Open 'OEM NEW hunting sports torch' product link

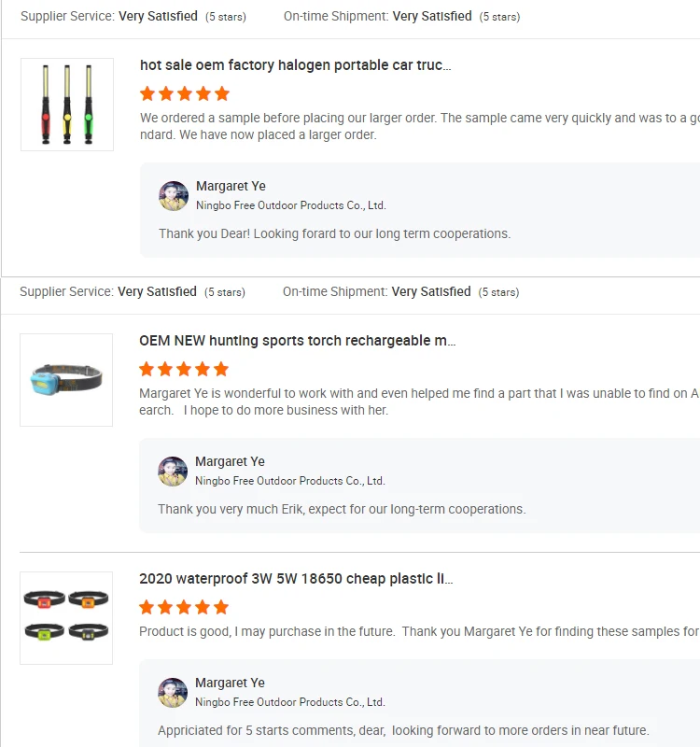pyautogui.click(x=297, y=341)
